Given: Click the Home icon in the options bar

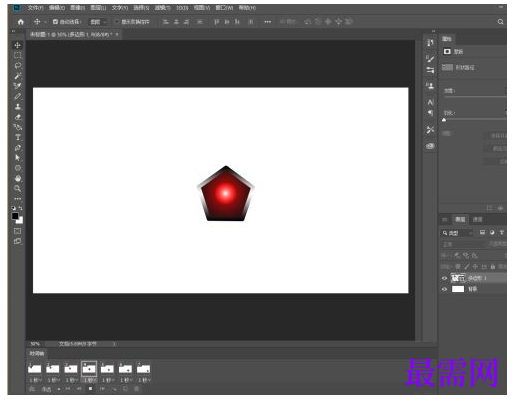Looking at the screenshot, I should point(21,22).
